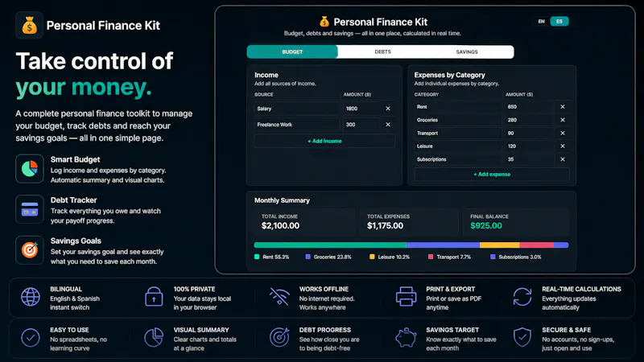Screen dimensions: 644x362
Task: Edit the Freelance amount 300 field
Action: pos(361,125)
